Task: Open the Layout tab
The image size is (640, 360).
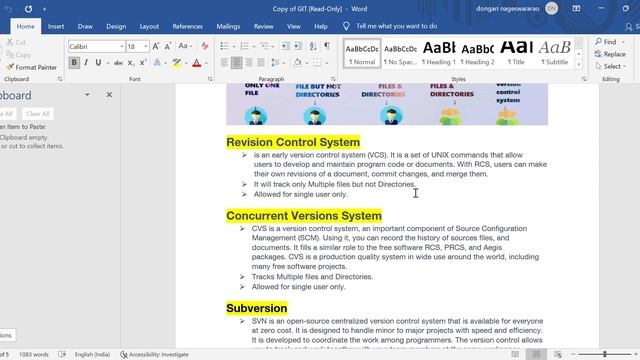Action: coord(149,26)
